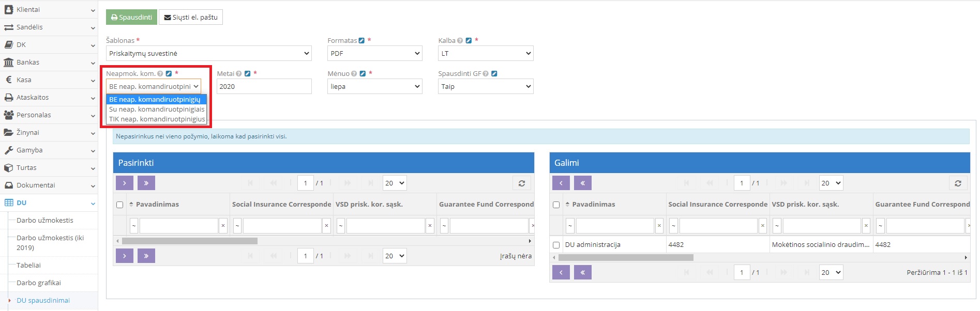Click the edit icon beside Formatas label
This screenshot has width=980, height=311.
pyautogui.click(x=361, y=41)
